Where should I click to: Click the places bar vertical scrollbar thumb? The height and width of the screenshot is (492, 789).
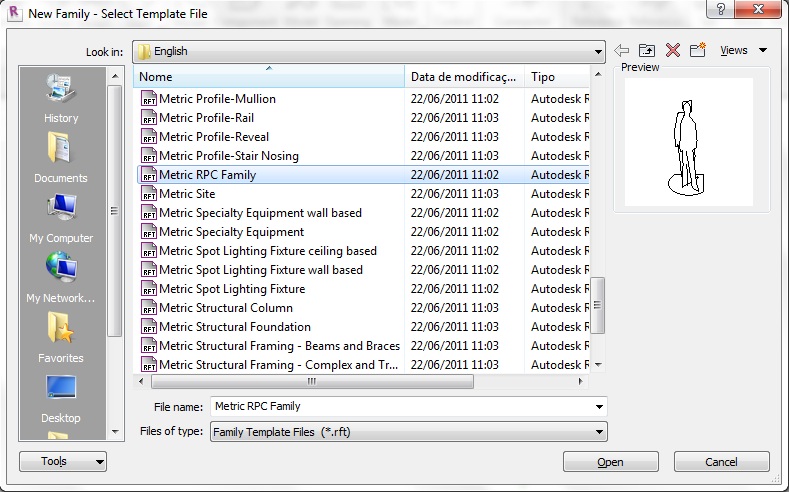coord(115,211)
